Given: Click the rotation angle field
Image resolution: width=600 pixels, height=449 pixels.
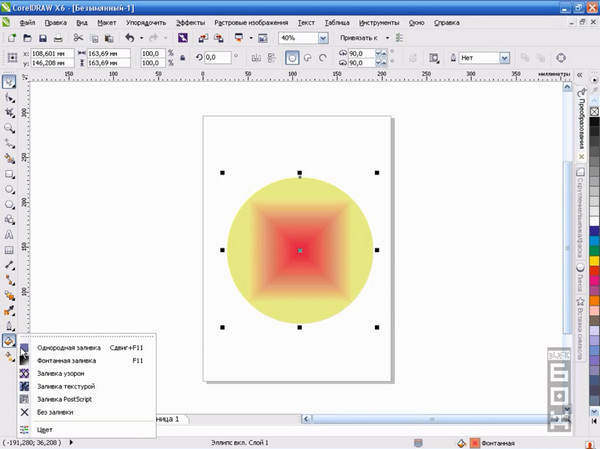Looking at the screenshot, I should (222, 57).
